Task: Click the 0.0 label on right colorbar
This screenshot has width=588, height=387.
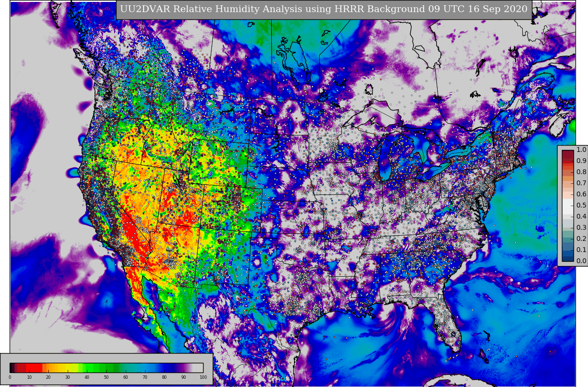Action: tap(581, 261)
